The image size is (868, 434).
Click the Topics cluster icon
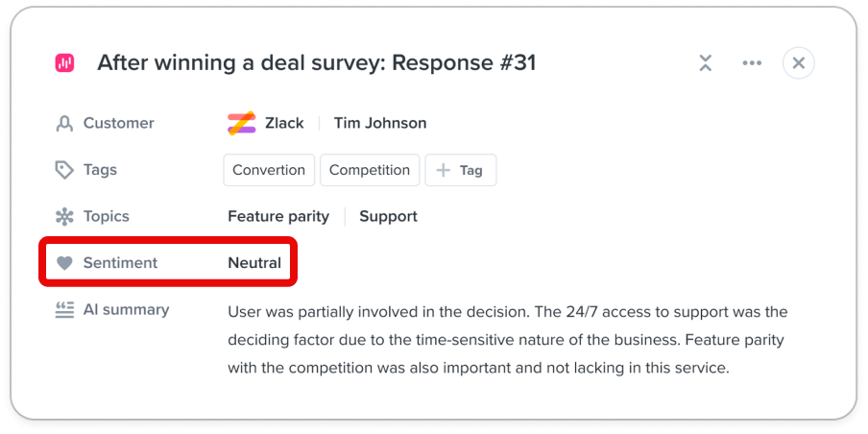click(x=64, y=216)
